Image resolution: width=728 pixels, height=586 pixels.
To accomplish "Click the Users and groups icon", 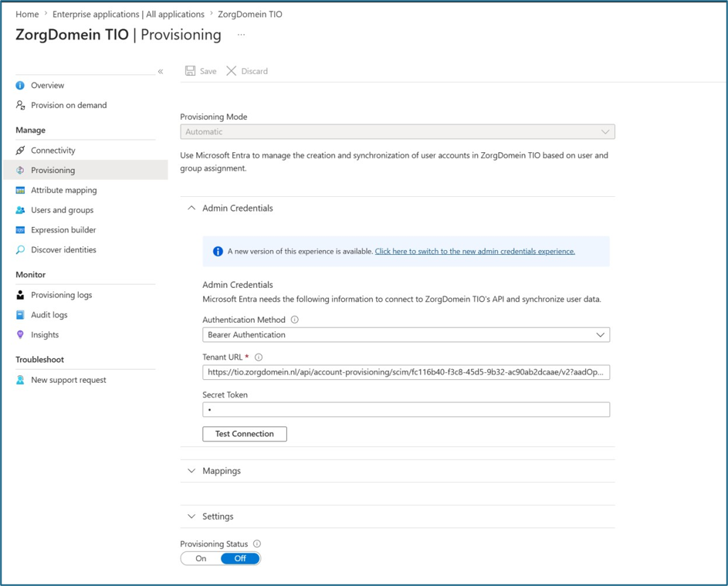I will [x=20, y=210].
